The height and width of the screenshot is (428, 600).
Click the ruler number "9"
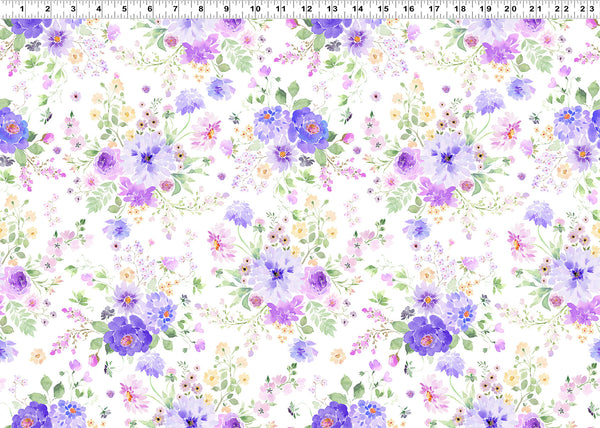[226, 8]
